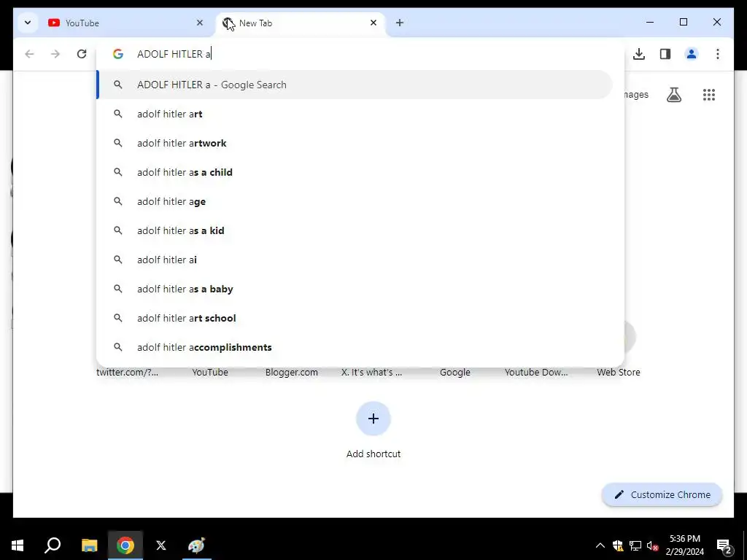Open Search Labs flask icon
The image size is (747, 560).
pos(673,95)
